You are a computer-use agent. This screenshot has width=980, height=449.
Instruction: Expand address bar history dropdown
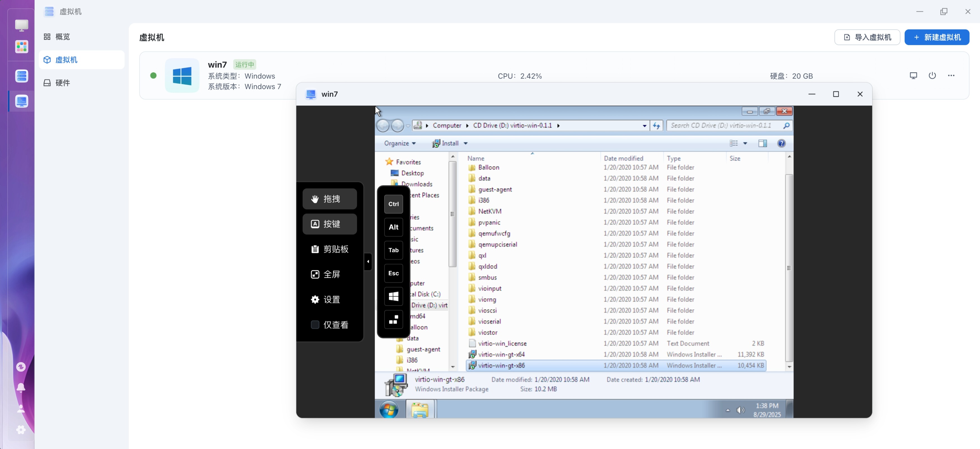(x=645, y=126)
